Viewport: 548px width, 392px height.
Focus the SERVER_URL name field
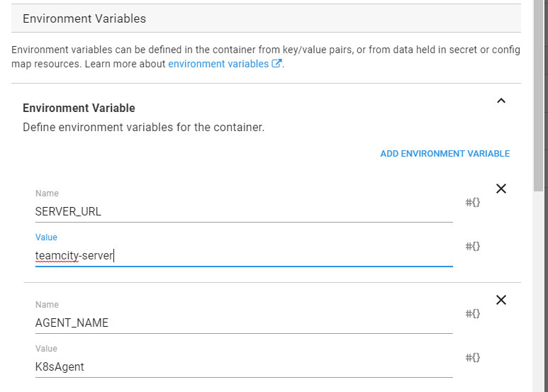(x=243, y=211)
